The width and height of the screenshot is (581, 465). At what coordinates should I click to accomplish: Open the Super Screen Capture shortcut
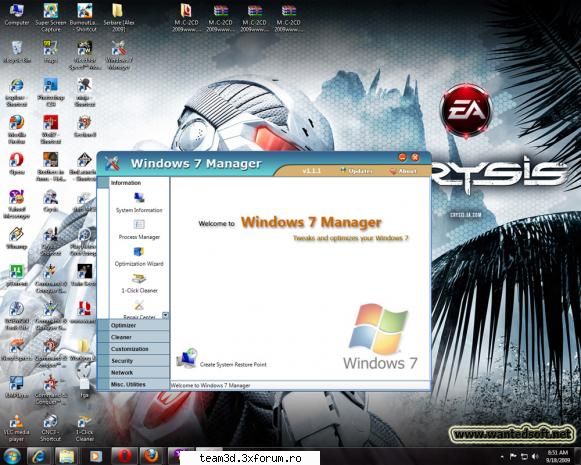[51, 17]
